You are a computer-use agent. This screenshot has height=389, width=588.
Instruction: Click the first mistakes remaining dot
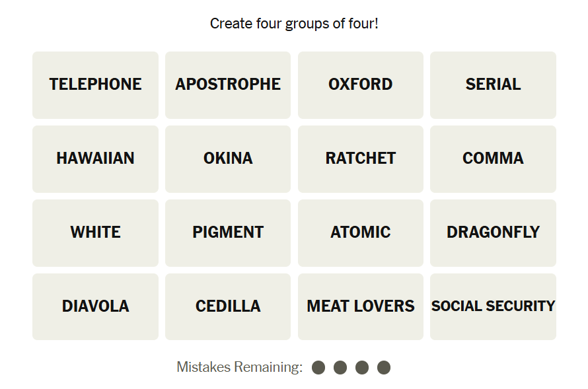pyautogui.click(x=318, y=367)
